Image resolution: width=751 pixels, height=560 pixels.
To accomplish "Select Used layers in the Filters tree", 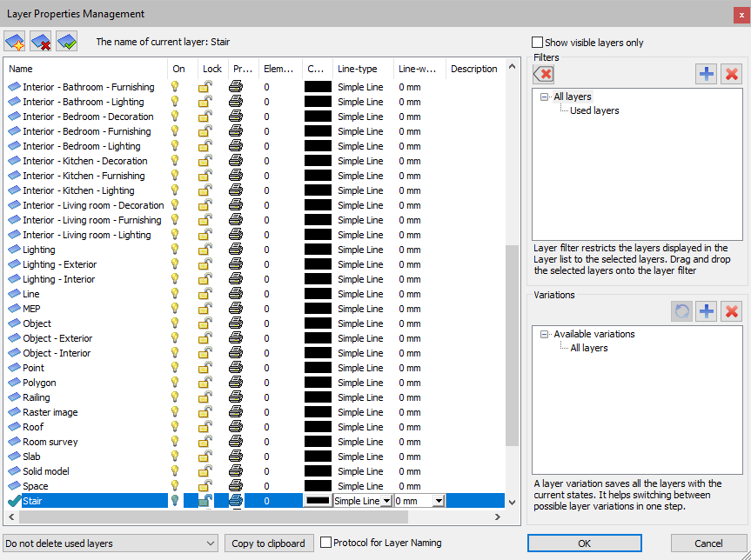I will [594, 111].
